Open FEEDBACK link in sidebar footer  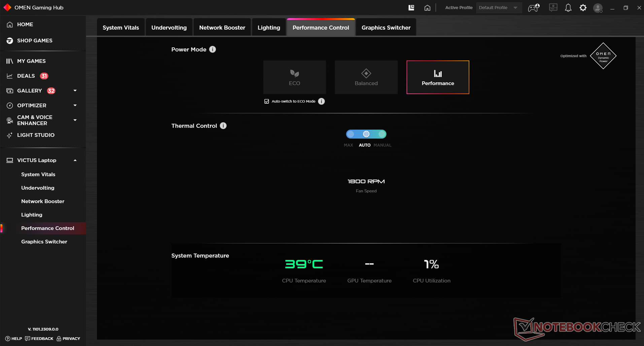pos(39,339)
